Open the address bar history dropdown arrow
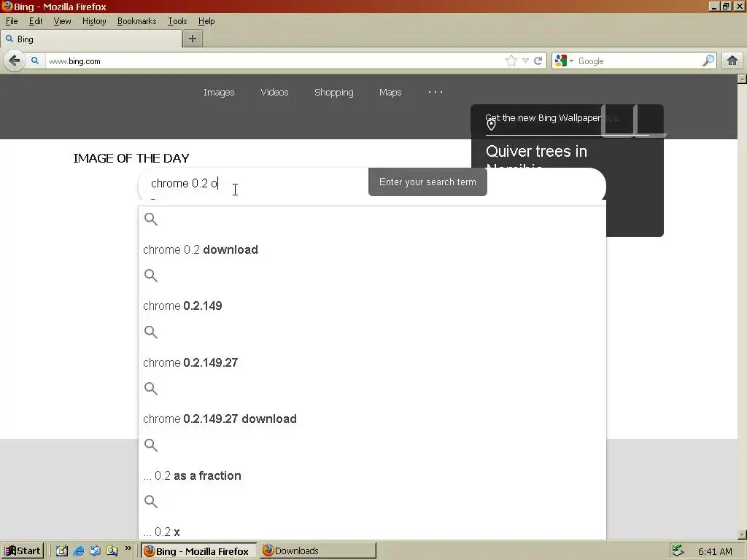 (525, 61)
